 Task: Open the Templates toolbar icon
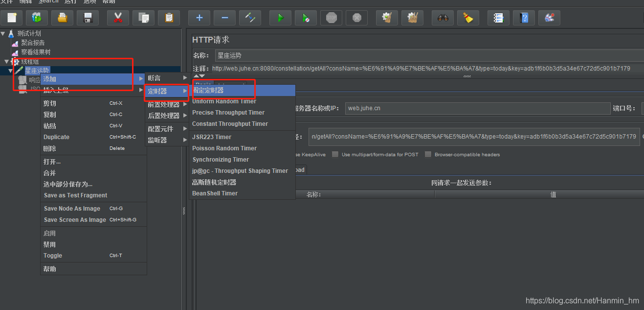click(37, 18)
